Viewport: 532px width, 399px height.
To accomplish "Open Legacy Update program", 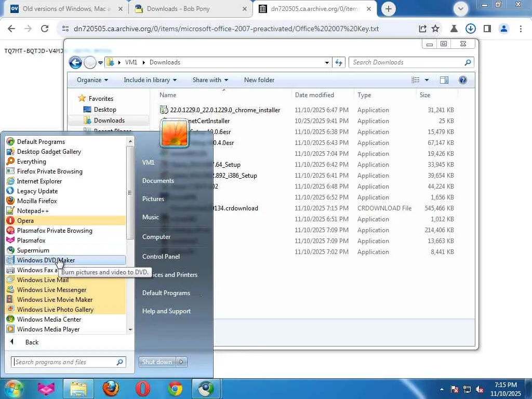I will tap(37, 191).
